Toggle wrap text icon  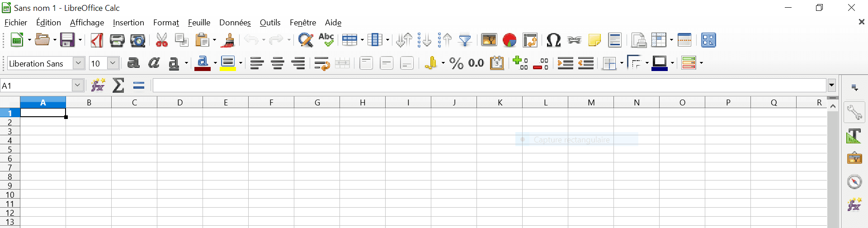[x=322, y=63]
